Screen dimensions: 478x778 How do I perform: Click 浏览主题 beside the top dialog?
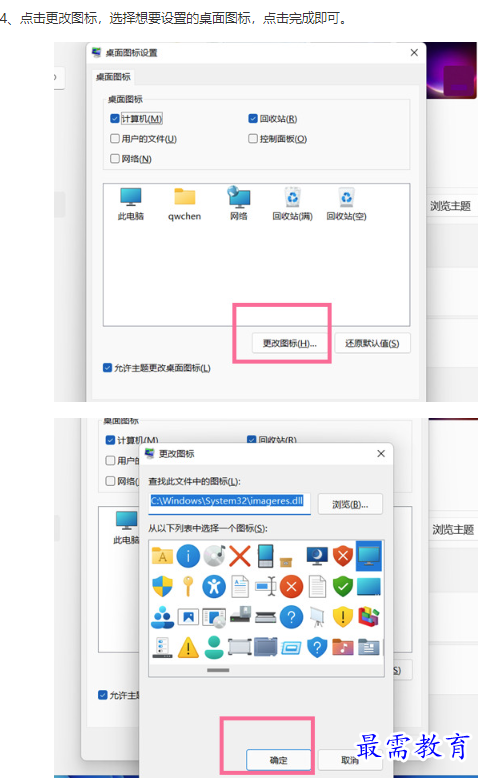pos(450,206)
